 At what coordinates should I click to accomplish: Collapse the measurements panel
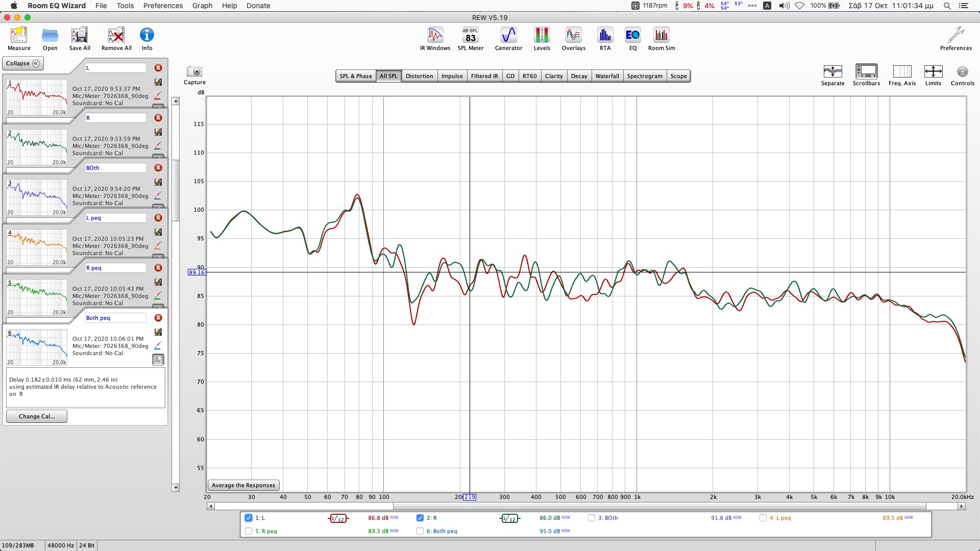coord(23,63)
